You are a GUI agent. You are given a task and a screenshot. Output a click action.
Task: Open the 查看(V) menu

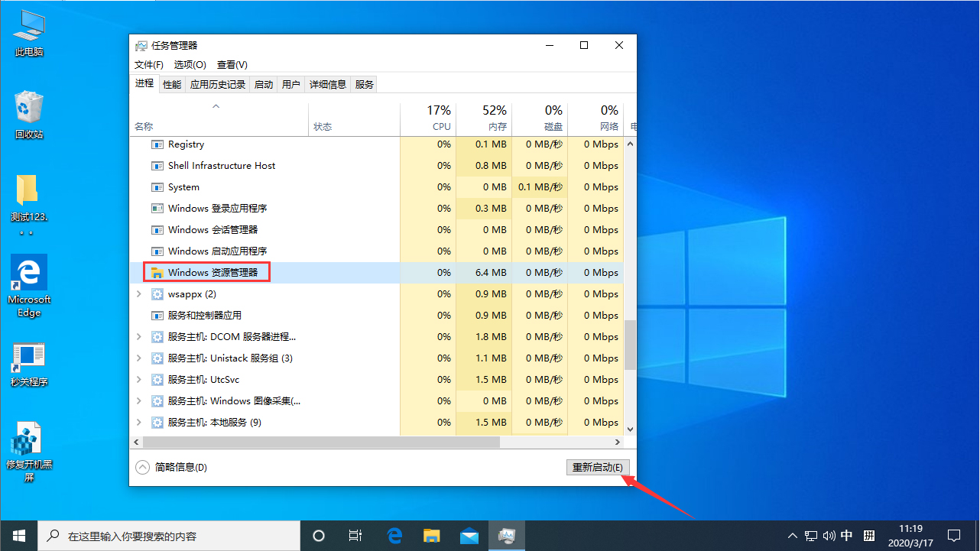click(232, 64)
